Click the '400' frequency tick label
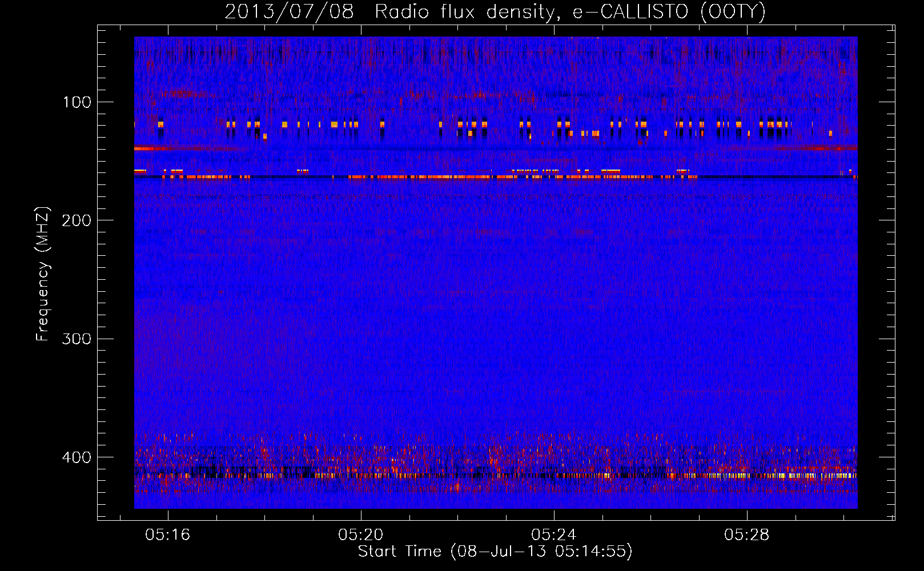 pyautogui.click(x=77, y=457)
